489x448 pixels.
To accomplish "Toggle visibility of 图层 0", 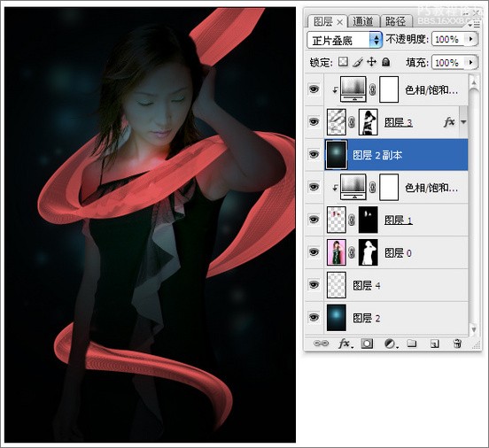I will click(x=314, y=252).
